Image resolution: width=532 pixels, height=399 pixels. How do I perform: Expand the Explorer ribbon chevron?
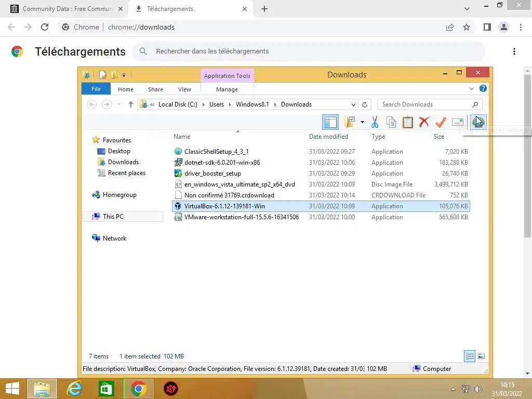[x=472, y=89]
